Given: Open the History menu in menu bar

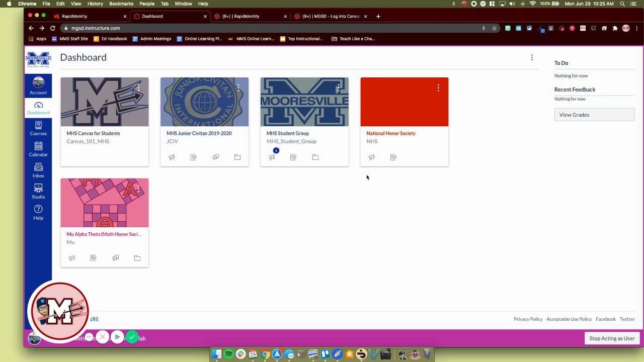Looking at the screenshot, I should 95,4.
